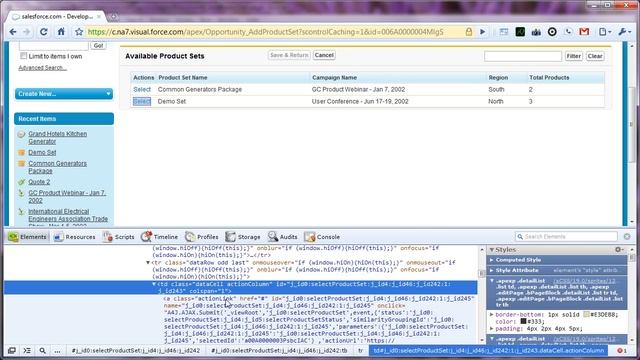Show the devtools console drawer icon
Viewport: 640px width, 360px height.
[x=27, y=350]
